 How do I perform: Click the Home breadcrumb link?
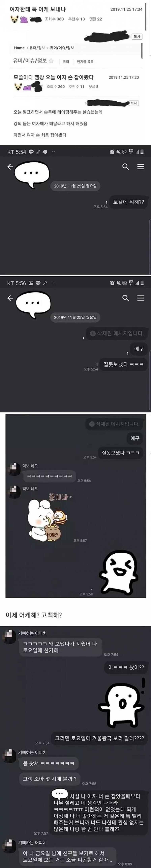(19, 48)
